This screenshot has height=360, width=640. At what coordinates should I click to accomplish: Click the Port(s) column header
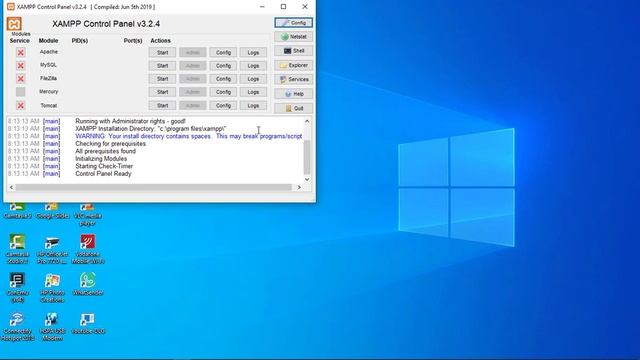133,41
